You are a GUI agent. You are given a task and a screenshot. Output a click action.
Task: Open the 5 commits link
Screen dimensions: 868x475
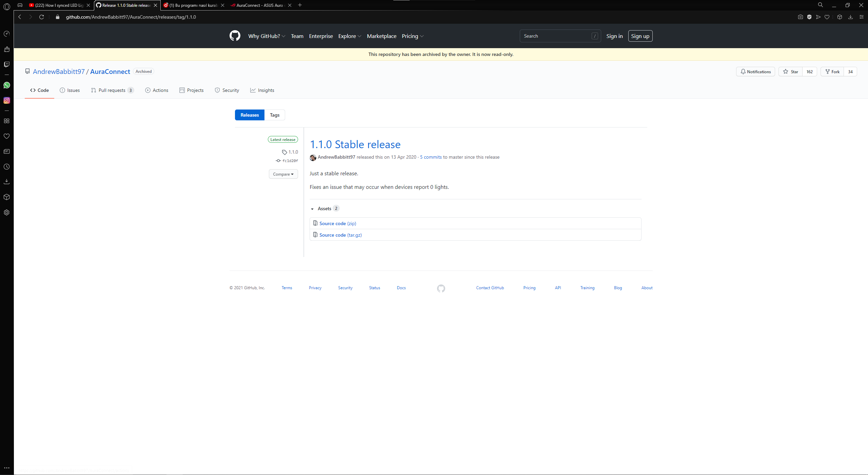click(431, 157)
